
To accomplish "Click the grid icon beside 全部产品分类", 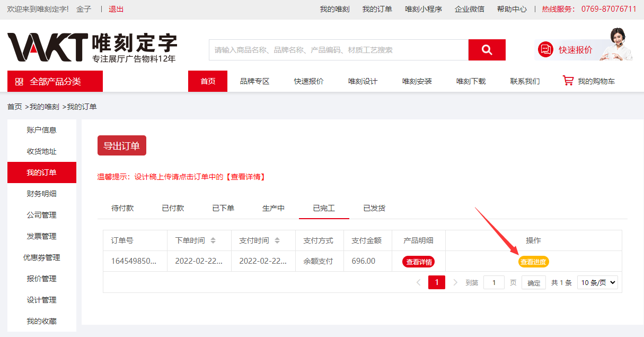I will click(19, 81).
